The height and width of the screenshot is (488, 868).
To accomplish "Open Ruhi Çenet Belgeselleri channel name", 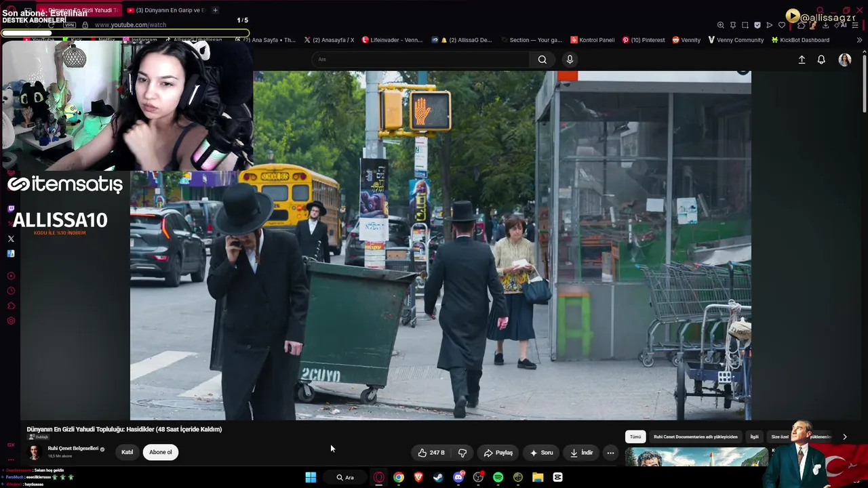I will [73, 449].
